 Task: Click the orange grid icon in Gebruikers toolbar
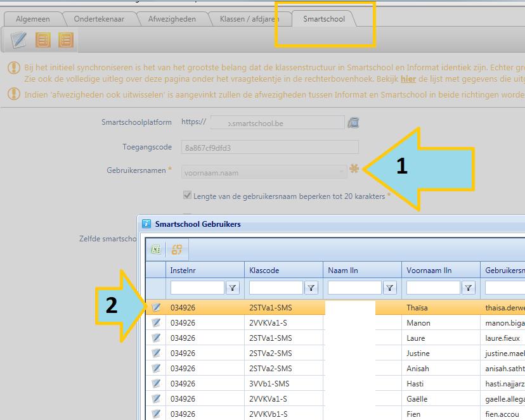coord(177,250)
